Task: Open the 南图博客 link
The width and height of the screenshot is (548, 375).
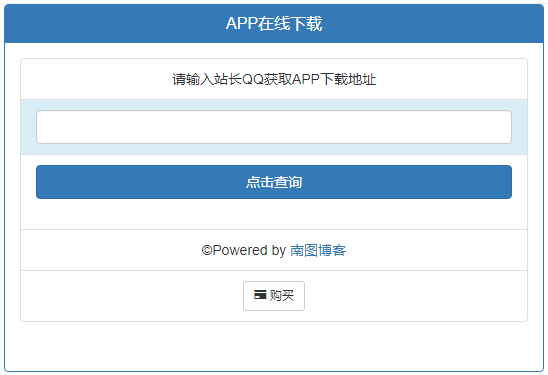Action: [318, 250]
